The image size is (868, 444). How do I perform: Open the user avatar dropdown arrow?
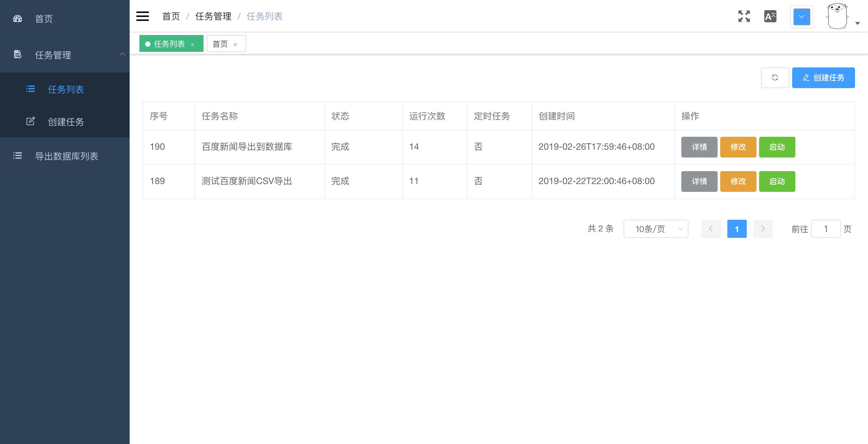coord(858,23)
